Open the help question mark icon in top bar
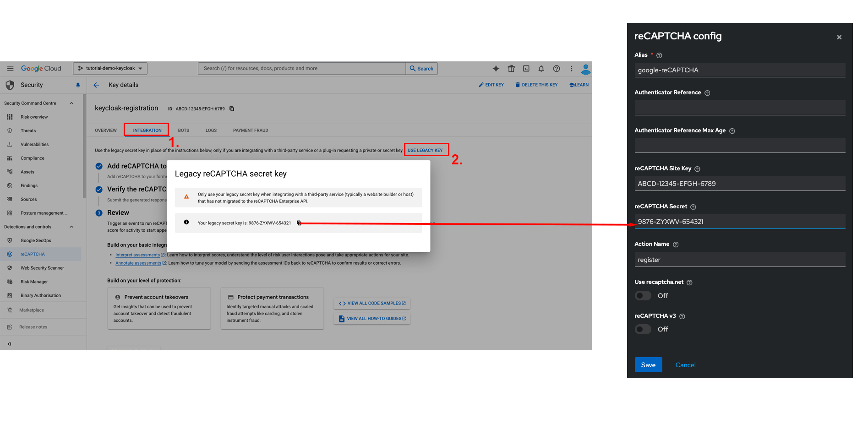The image size is (868, 424). tap(557, 69)
